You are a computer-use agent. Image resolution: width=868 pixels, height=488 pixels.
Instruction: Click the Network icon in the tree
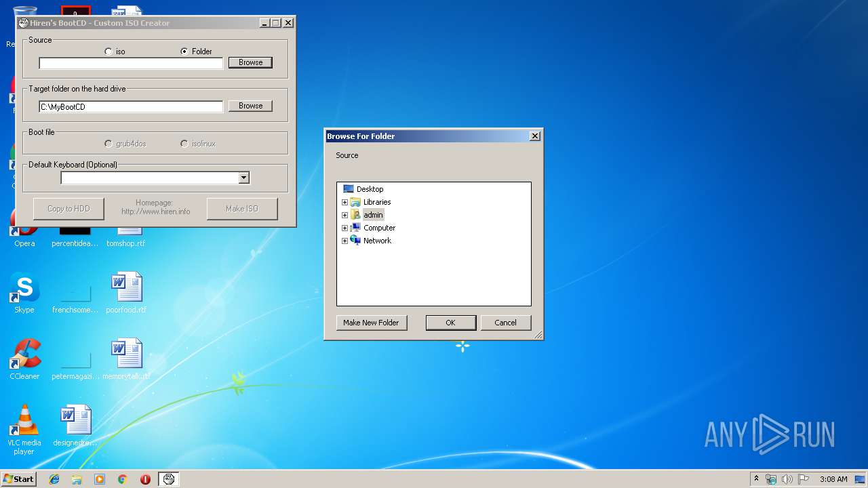pyautogui.click(x=355, y=241)
